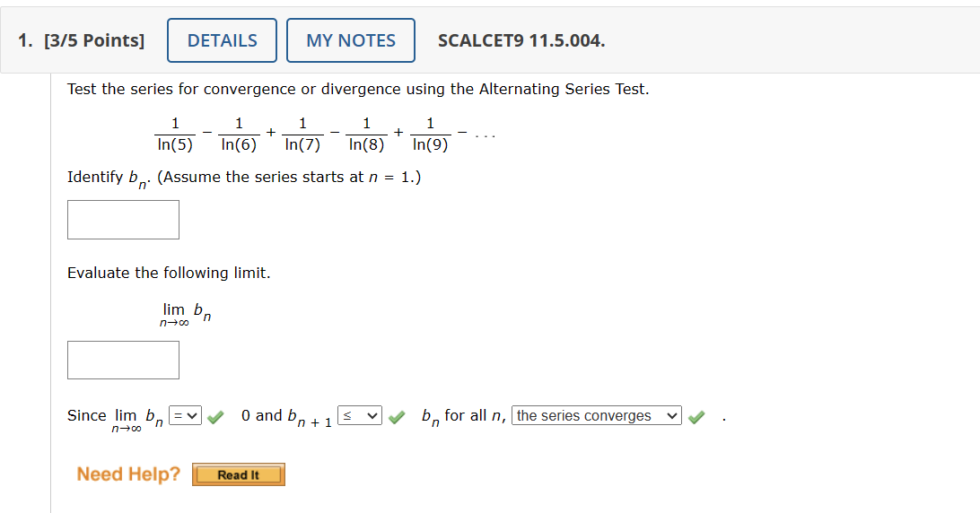
Task: Click the b_n answer input box
Action: click(x=123, y=220)
